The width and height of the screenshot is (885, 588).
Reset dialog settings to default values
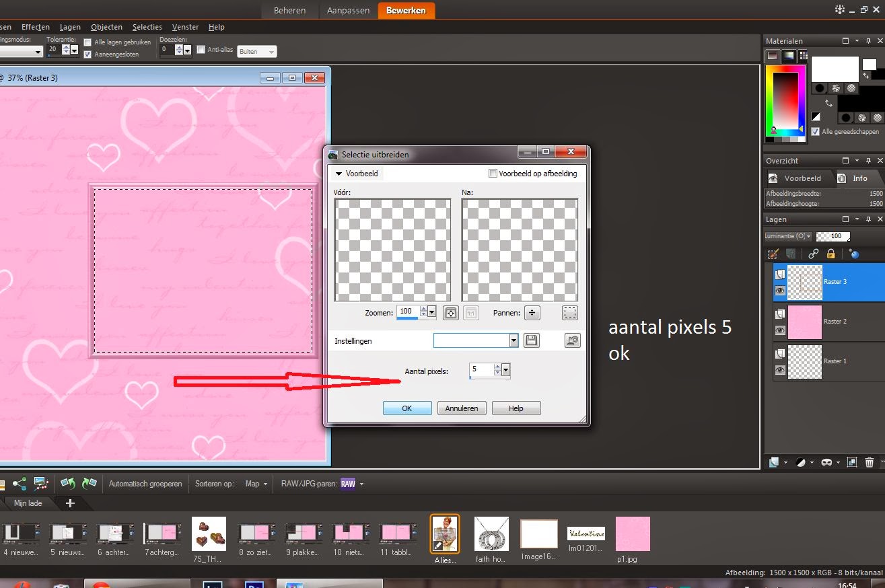coord(573,340)
